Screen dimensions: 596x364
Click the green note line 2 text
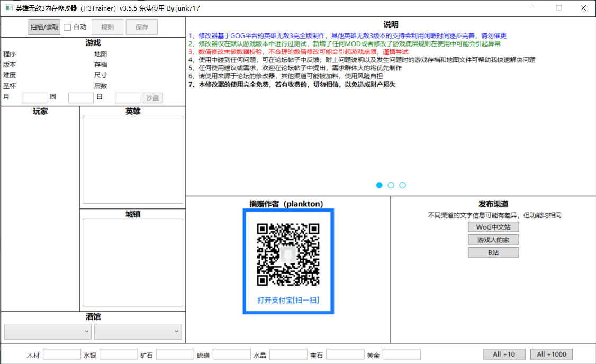point(345,44)
